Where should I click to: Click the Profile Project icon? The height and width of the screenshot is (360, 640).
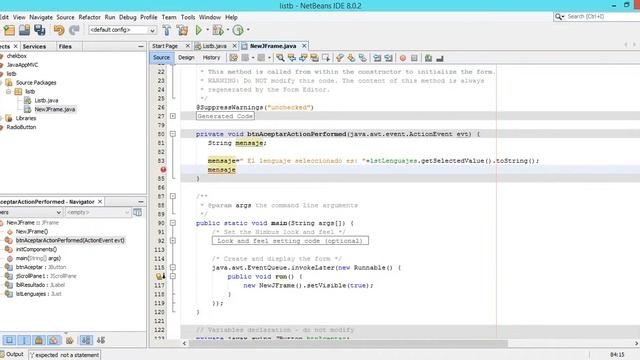238,30
